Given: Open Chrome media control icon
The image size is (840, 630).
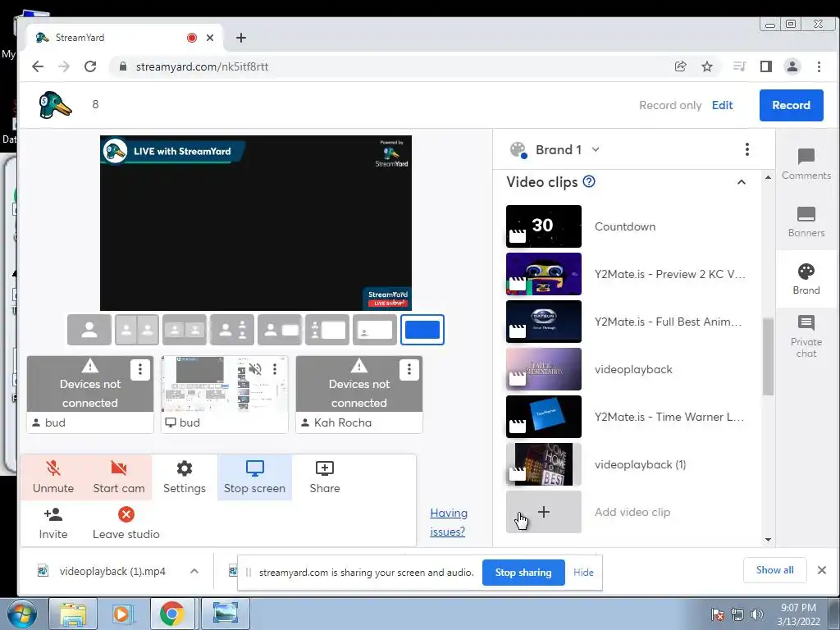Looking at the screenshot, I should 740,66.
